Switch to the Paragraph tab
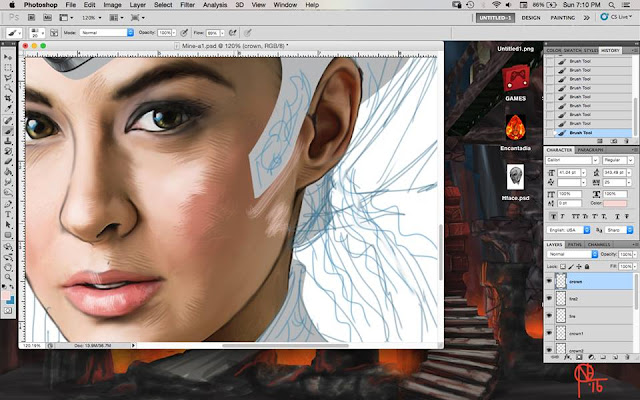Viewport: 640px width, 400px height. [x=590, y=150]
